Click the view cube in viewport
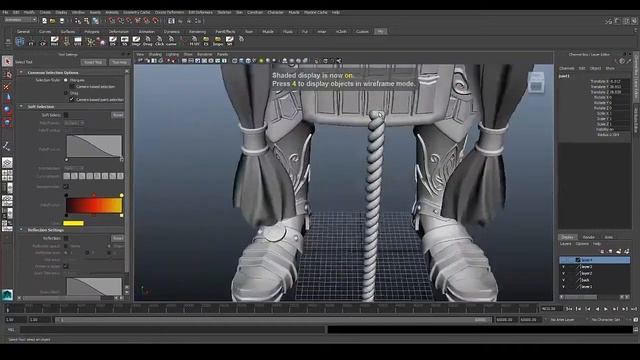Screen dimensions: 640x360 pyautogui.click(x=536, y=82)
